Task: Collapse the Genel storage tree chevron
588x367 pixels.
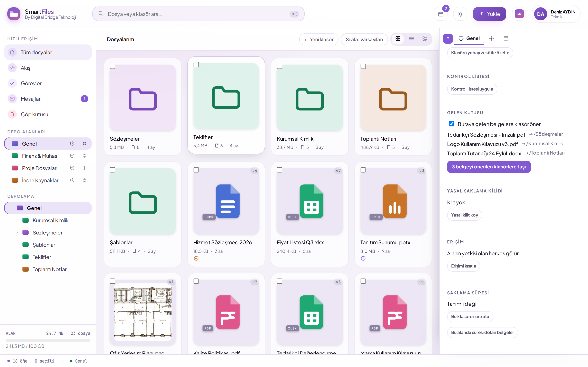Action: click(x=11, y=208)
